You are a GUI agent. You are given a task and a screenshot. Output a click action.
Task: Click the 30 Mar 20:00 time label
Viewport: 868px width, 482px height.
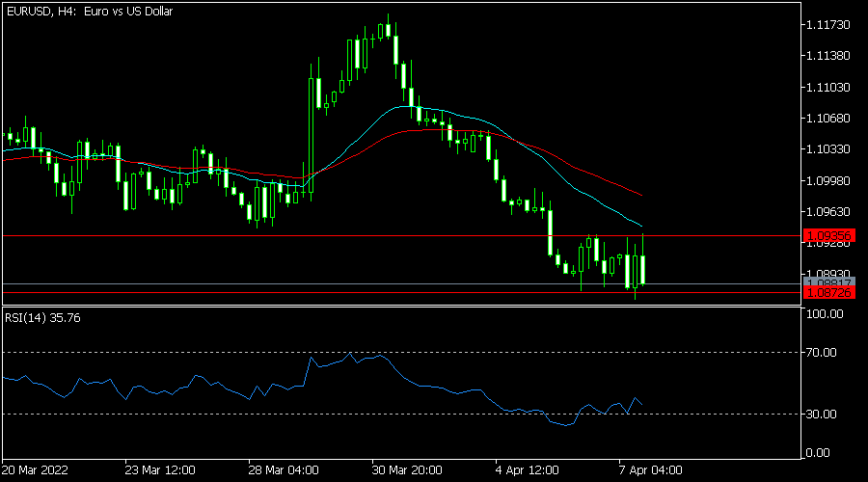[407, 470]
